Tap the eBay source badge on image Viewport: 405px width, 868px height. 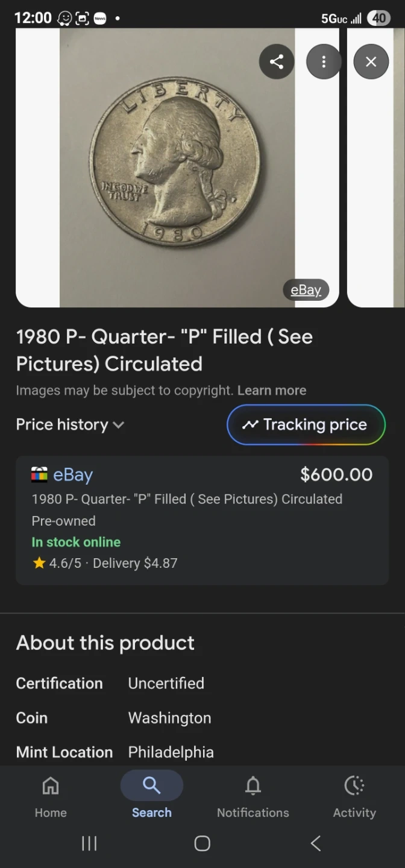tap(306, 290)
